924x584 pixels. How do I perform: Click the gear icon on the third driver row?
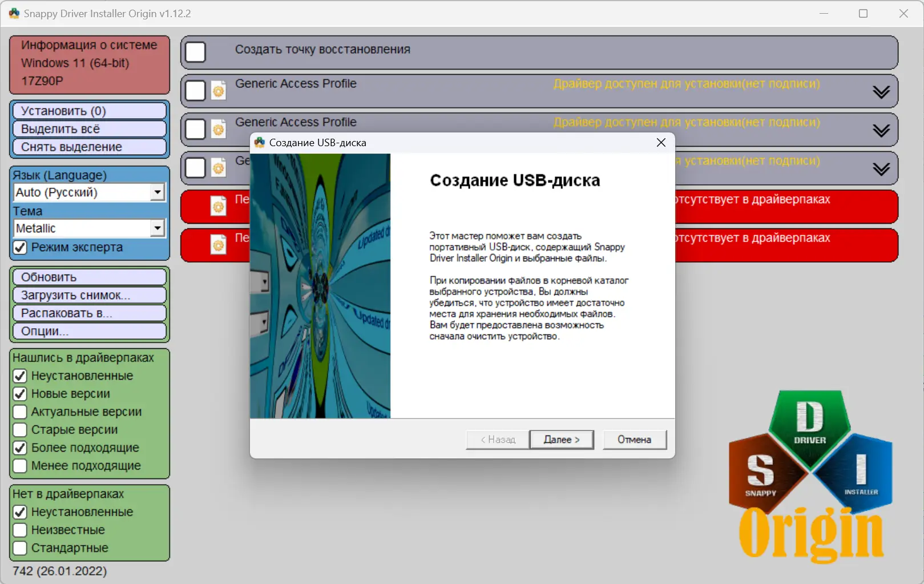click(x=218, y=168)
